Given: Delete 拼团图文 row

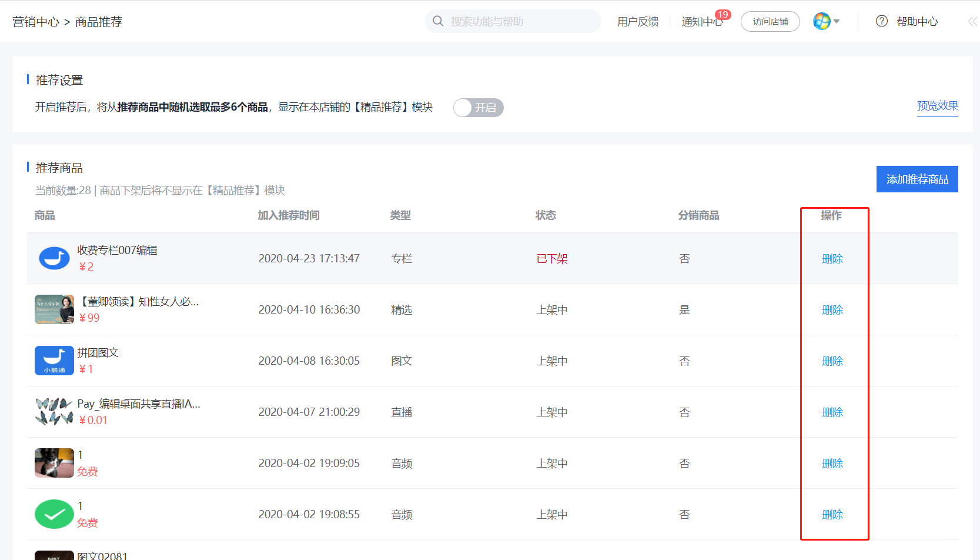Looking at the screenshot, I should (832, 361).
